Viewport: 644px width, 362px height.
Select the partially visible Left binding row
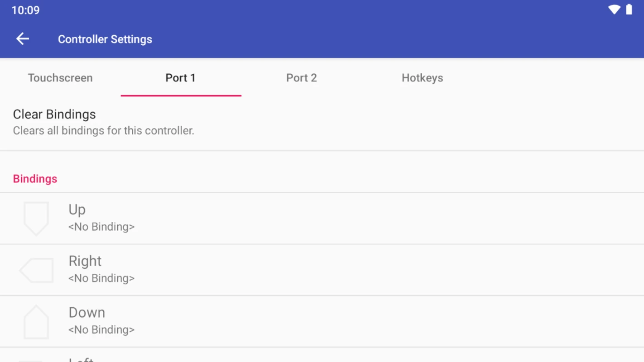click(322, 355)
